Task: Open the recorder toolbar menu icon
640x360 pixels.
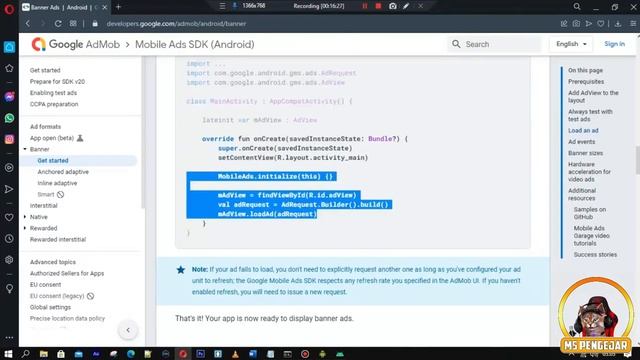Action: [x=222, y=6]
